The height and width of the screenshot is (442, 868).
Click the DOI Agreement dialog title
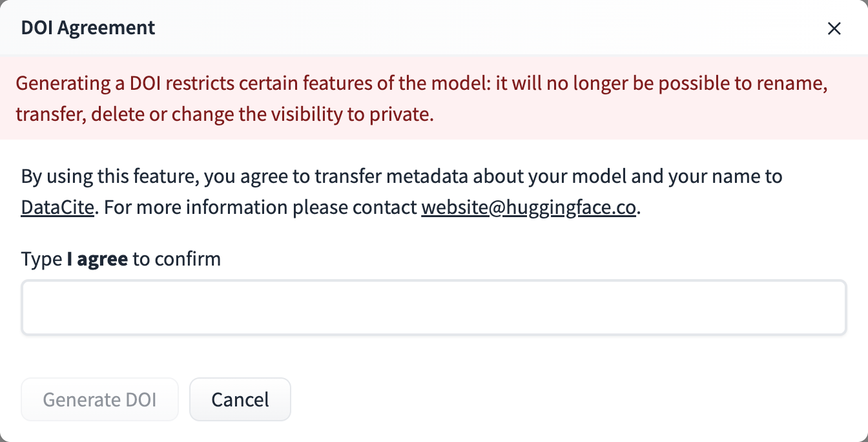pos(88,28)
